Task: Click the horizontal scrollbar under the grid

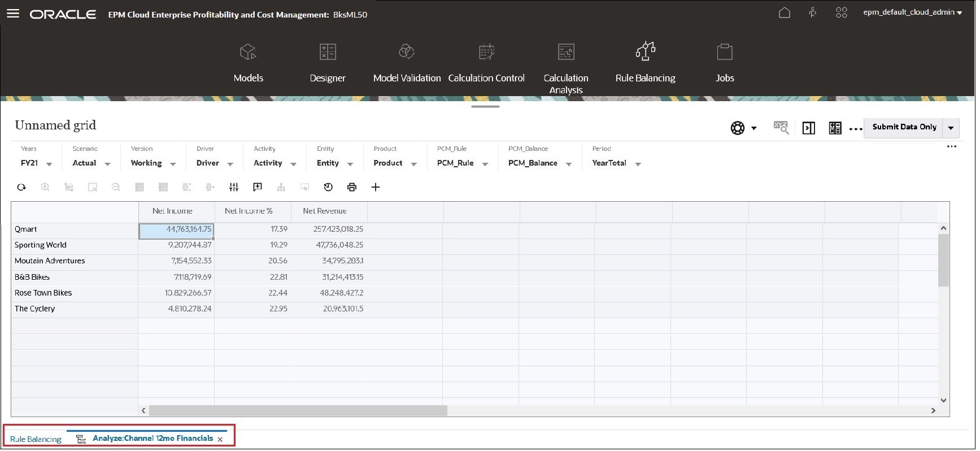Action: pos(298,410)
